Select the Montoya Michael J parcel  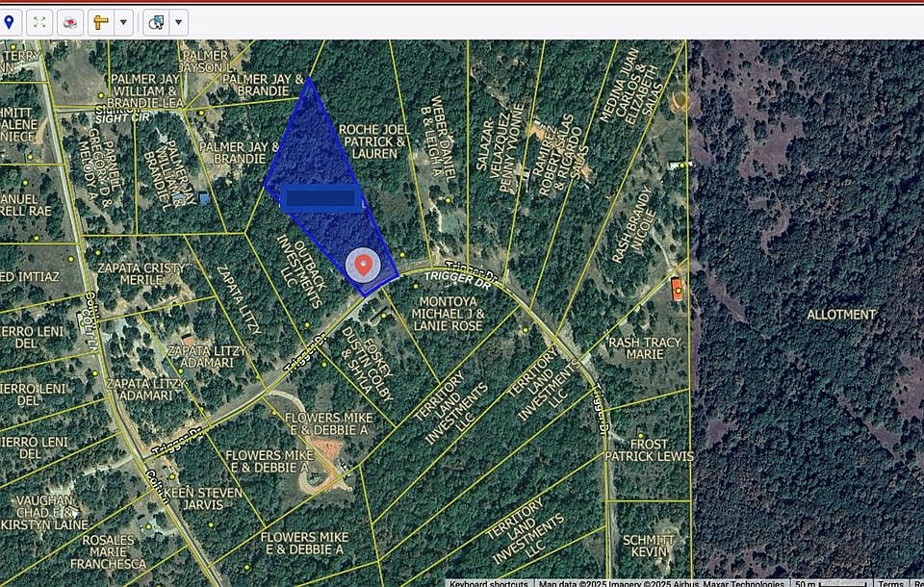(x=448, y=314)
